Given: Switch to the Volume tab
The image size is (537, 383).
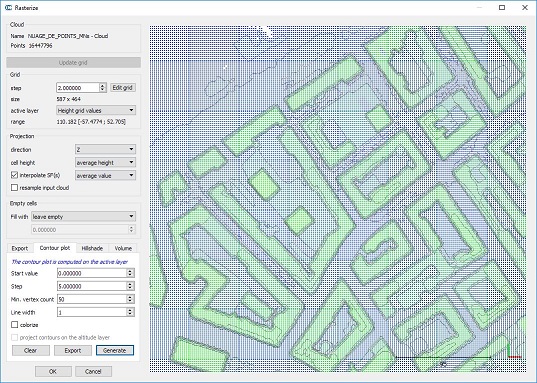Looking at the screenshot, I should [x=123, y=248].
